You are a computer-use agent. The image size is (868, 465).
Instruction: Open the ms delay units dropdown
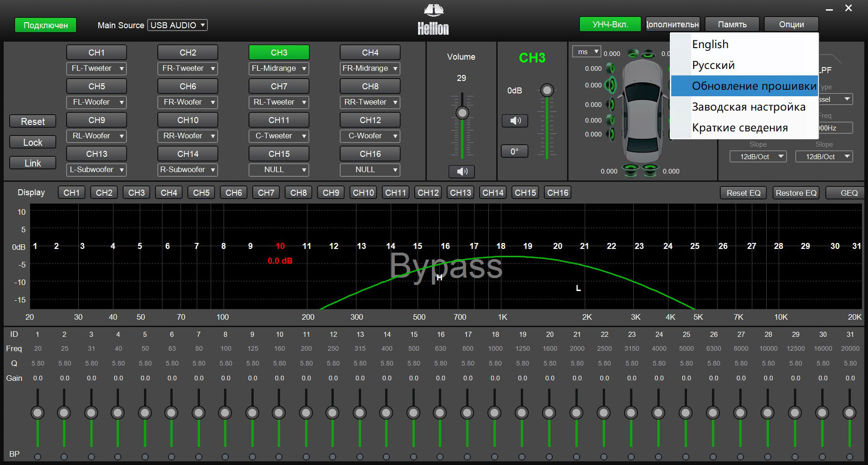tap(586, 51)
